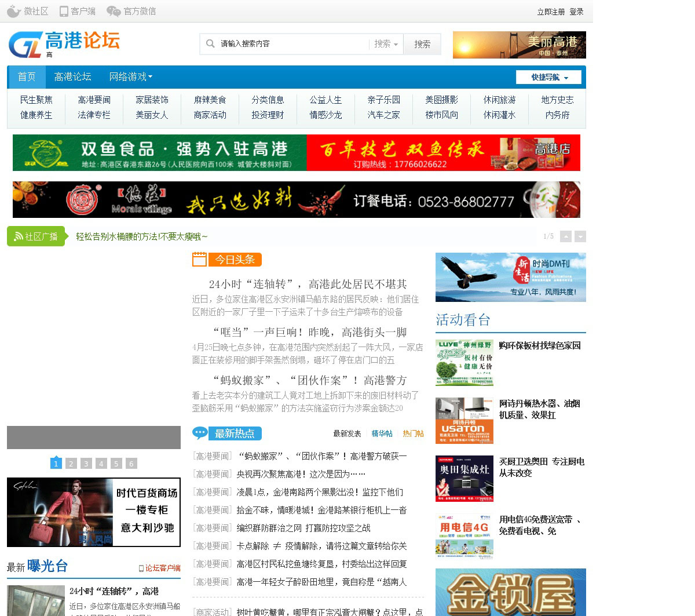
Task: Open broadcast 轻松告别水桶腰的方法
Action: (x=141, y=236)
